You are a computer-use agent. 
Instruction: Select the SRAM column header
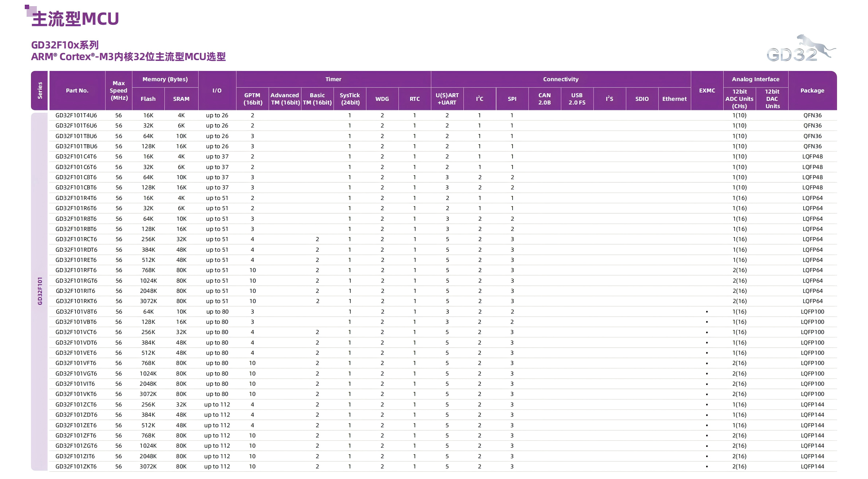click(x=181, y=99)
